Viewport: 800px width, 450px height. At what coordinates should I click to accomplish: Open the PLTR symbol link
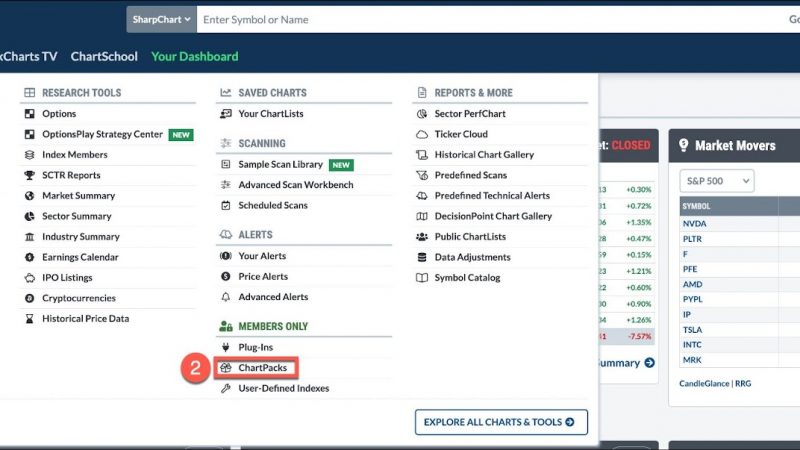coord(692,239)
